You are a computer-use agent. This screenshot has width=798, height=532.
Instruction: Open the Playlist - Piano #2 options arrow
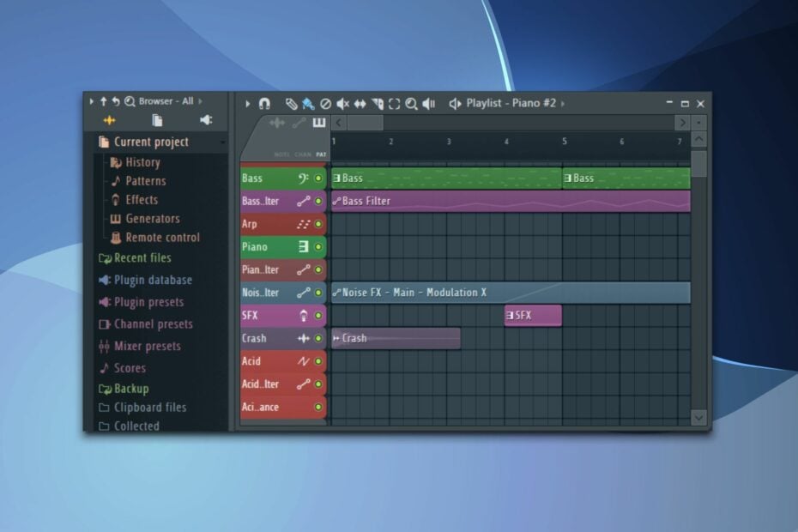coord(562,103)
